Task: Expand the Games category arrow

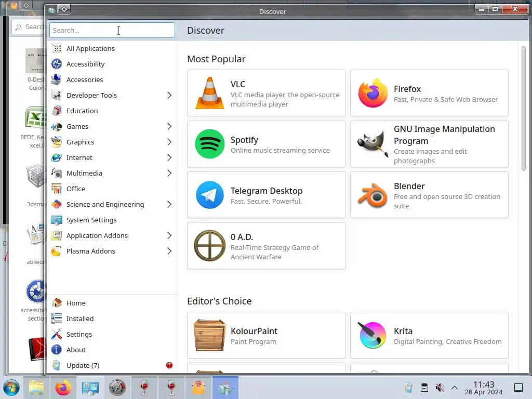Action: 169,127
